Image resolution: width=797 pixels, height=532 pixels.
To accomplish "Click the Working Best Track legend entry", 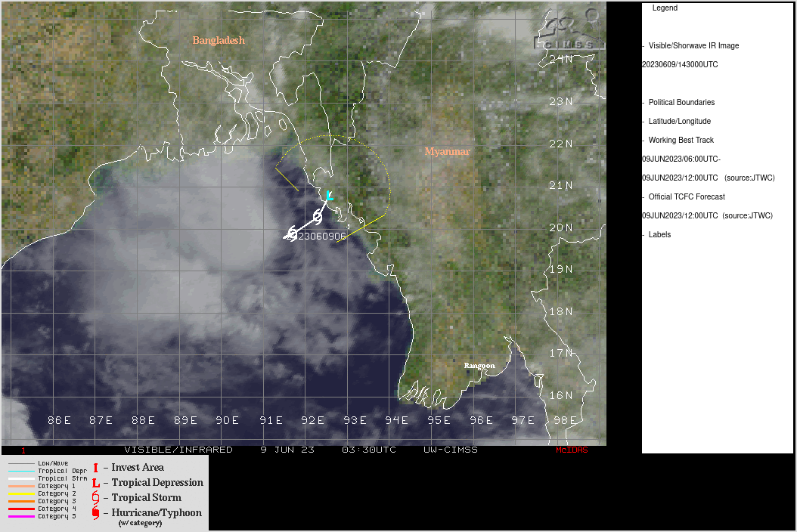I will [x=681, y=140].
